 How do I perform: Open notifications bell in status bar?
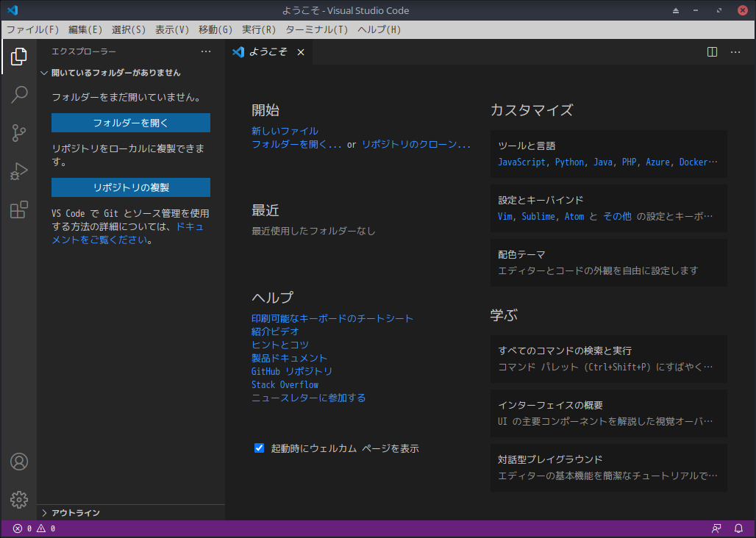(x=738, y=528)
